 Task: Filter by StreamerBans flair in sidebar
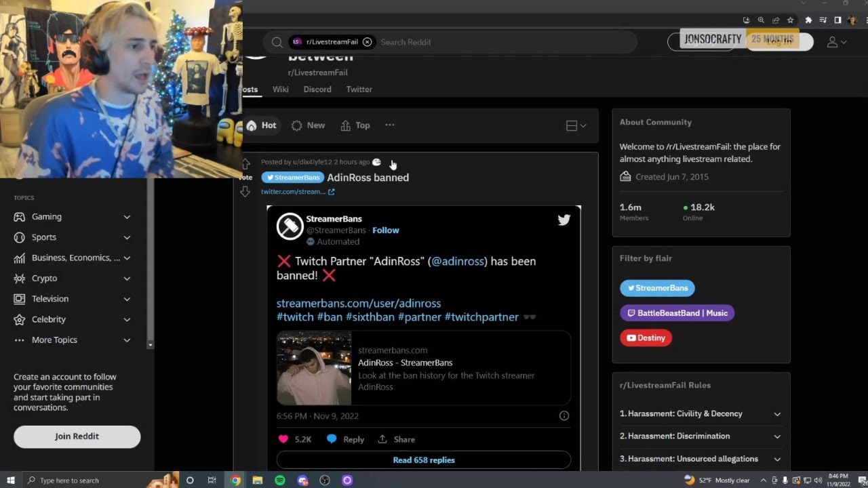[657, 288]
